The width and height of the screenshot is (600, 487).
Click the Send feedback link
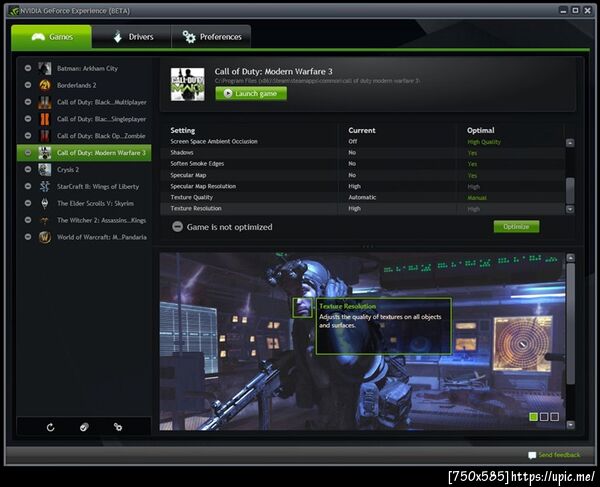[559, 455]
